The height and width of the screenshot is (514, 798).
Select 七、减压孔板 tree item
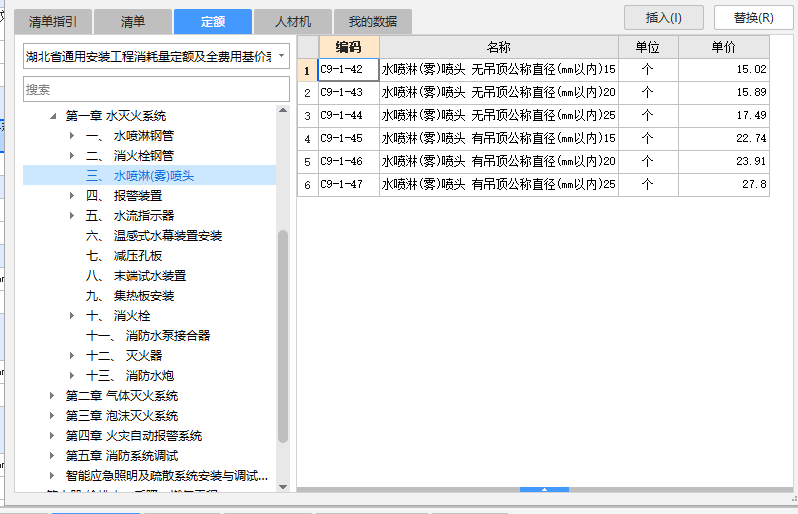(124, 255)
